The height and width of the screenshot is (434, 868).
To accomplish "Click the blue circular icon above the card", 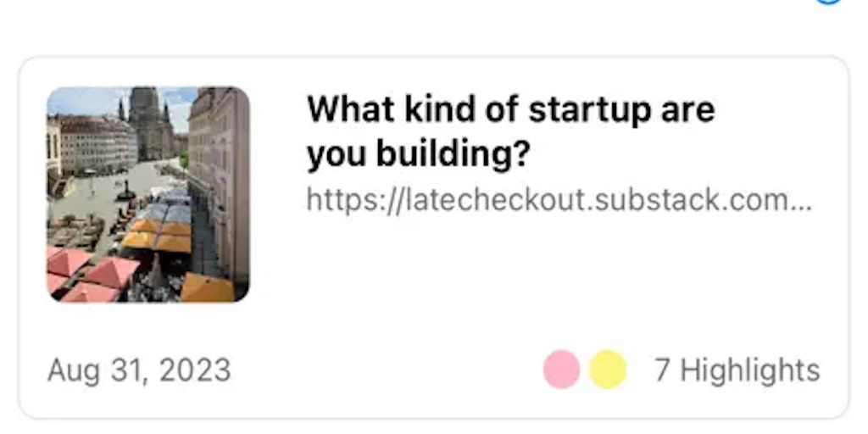I will pos(828,2).
